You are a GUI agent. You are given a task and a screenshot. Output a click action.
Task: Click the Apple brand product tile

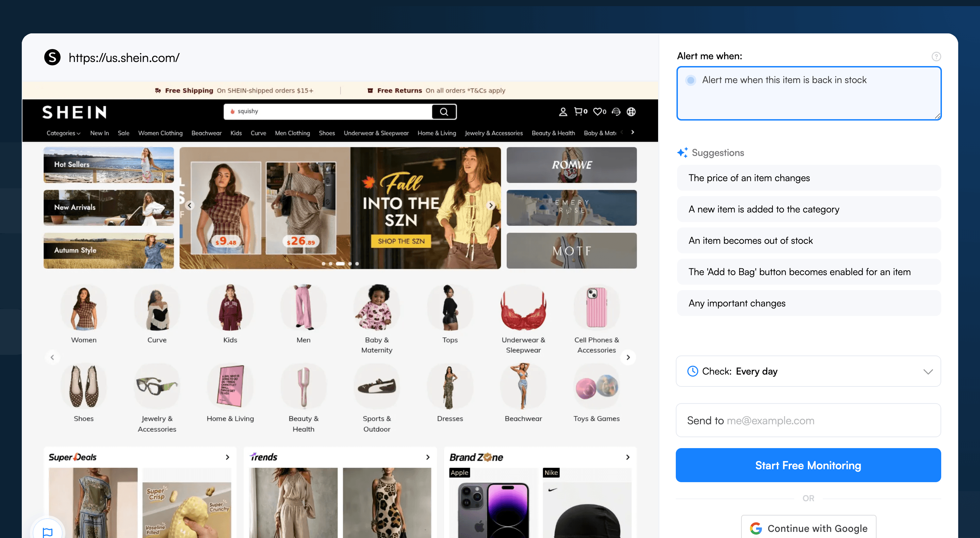click(493, 503)
